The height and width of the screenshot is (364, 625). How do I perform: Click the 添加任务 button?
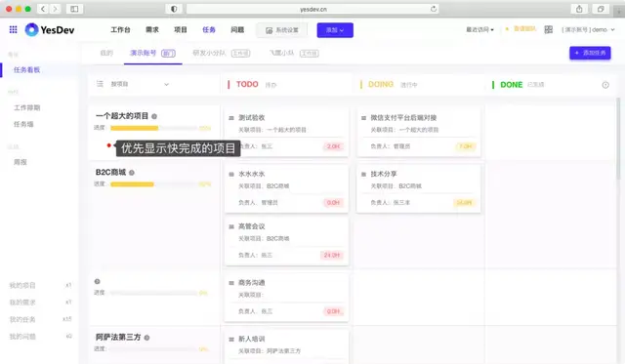590,53
